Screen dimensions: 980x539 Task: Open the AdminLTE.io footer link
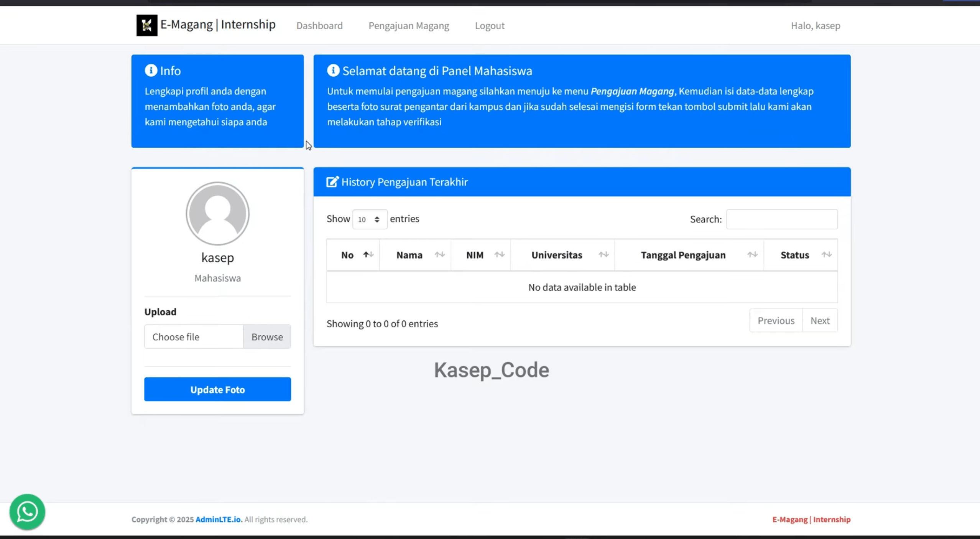pos(219,519)
